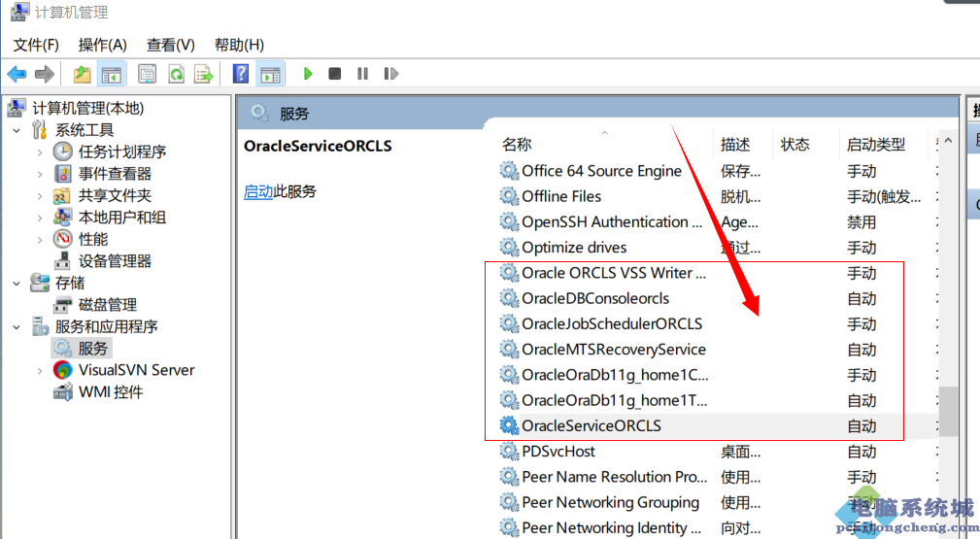Toggle the Show/Hide action pane icon
This screenshot has width=980, height=539.
click(x=271, y=75)
